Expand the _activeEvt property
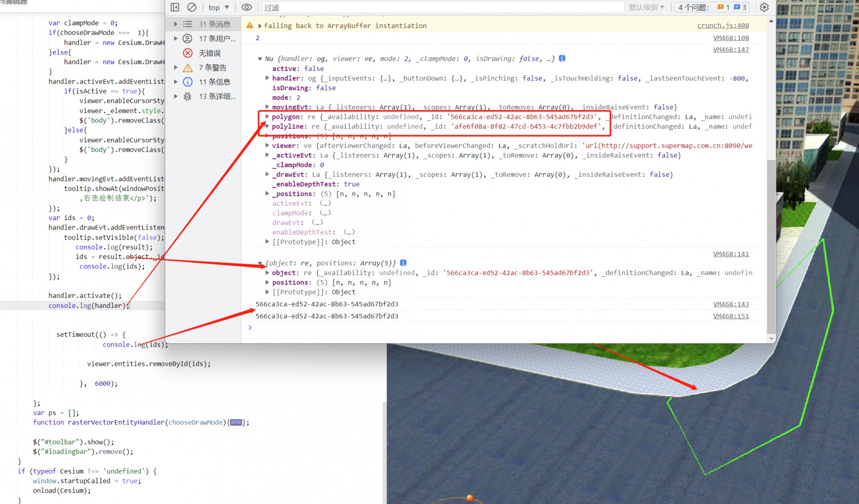Image resolution: width=859 pixels, height=504 pixels. pyautogui.click(x=267, y=155)
